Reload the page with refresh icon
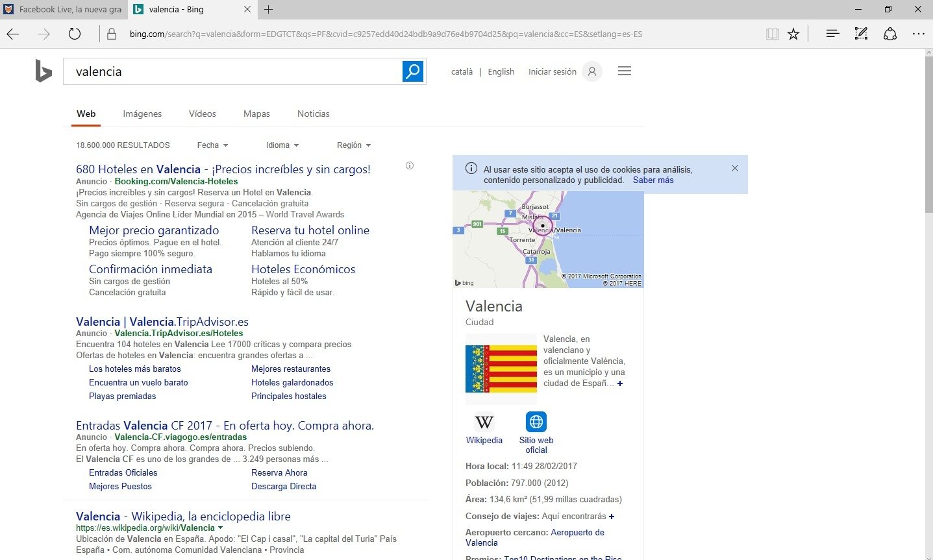 pyautogui.click(x=75, y=34)
